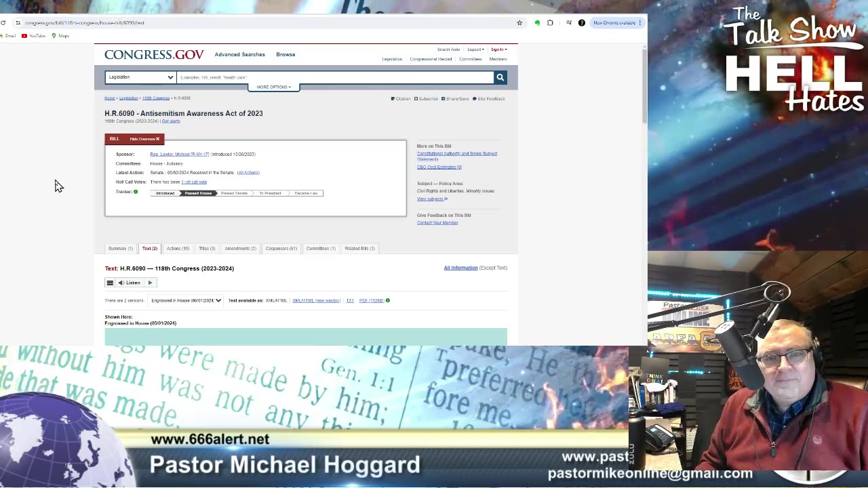Expand View subjects link

[432, 199]
